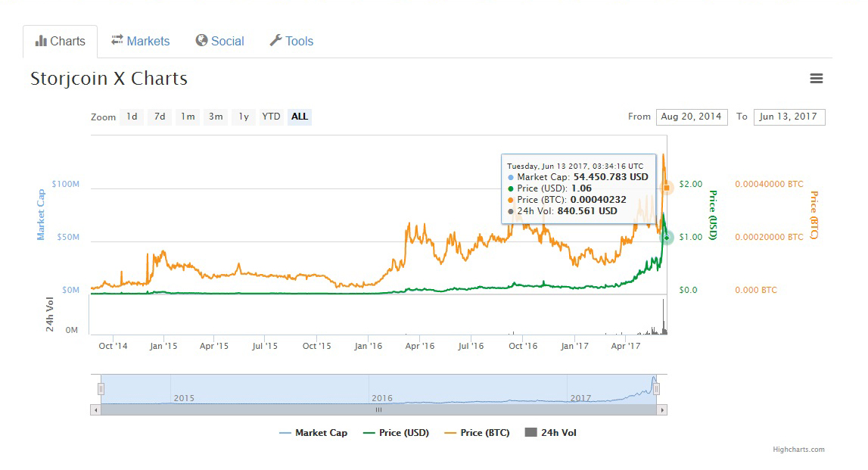
Task: Click the Price (BTC) vertical axis title
Action: 814,215
